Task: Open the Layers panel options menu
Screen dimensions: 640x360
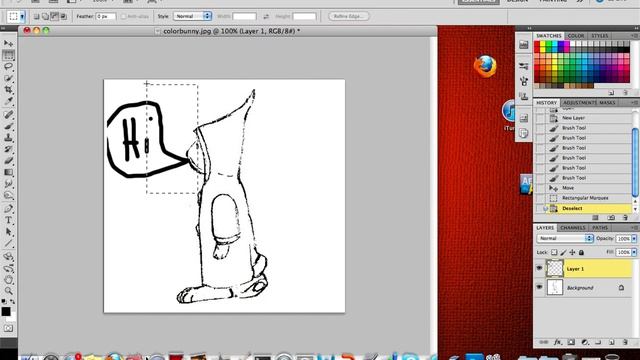Action: [635, 228]
